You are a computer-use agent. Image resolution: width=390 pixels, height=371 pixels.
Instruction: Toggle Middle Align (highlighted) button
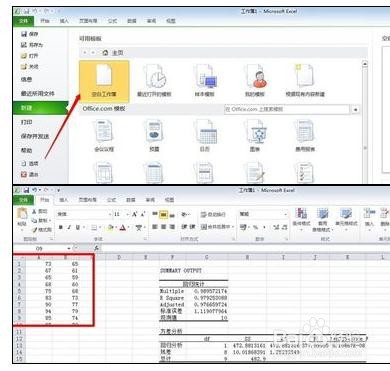[x=163, y=215]
